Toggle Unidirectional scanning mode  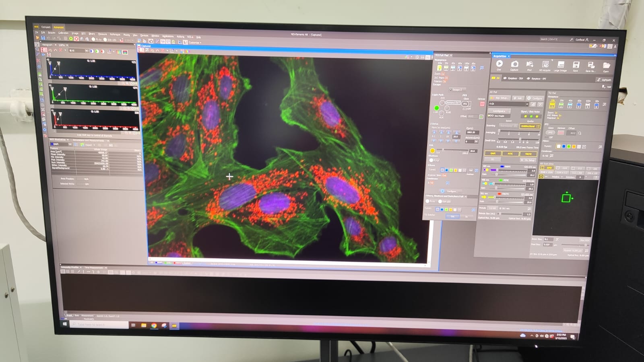tap(530, 126)
